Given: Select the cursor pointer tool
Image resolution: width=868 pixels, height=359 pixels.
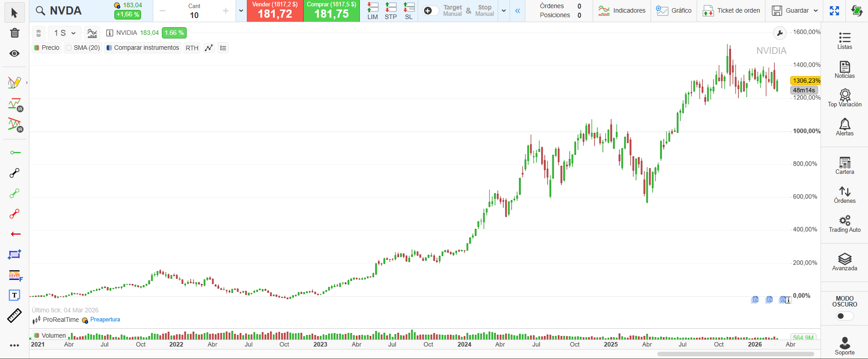Looking at the screenshot, I should coord(14,13).
